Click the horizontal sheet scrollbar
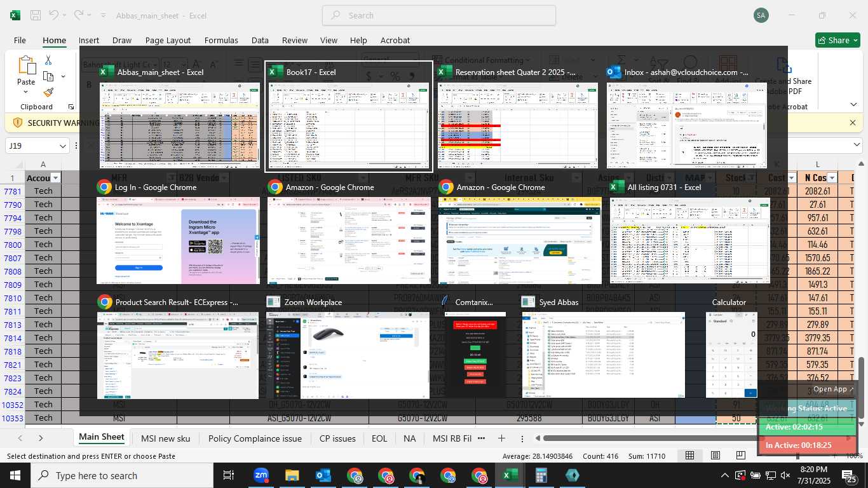 tap(648, 438)
